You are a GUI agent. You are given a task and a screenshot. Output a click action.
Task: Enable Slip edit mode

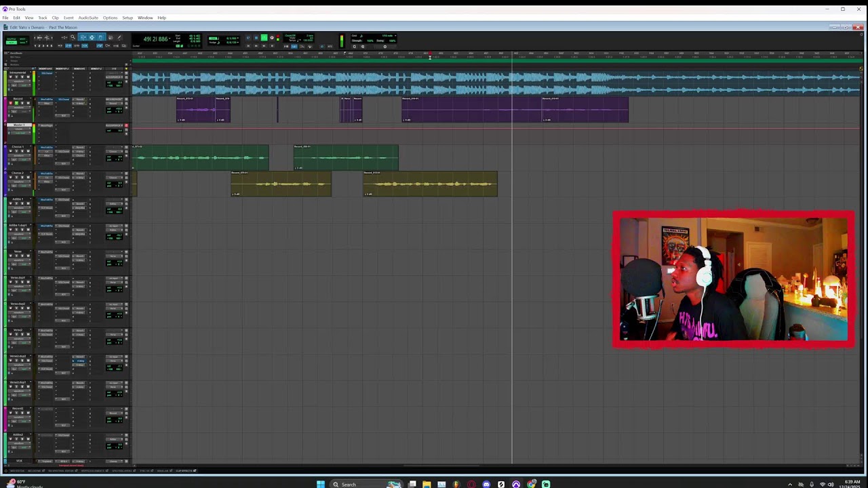[x=12, y=43]
